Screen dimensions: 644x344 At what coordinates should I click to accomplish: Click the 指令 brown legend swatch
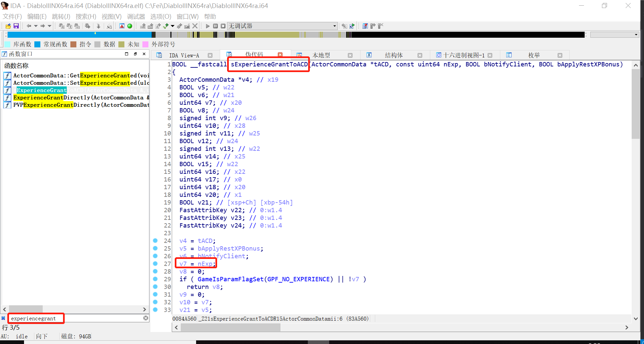point(73,44)
